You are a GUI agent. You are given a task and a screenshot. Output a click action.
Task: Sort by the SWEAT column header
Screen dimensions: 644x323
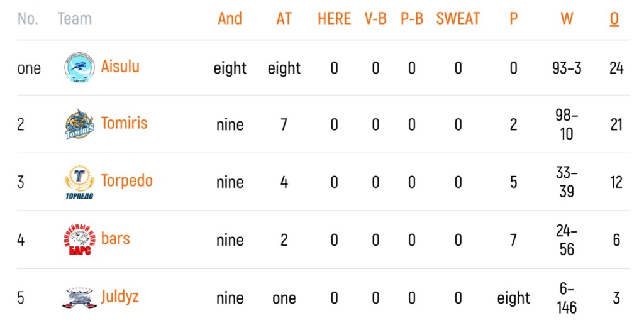[458, 18]
